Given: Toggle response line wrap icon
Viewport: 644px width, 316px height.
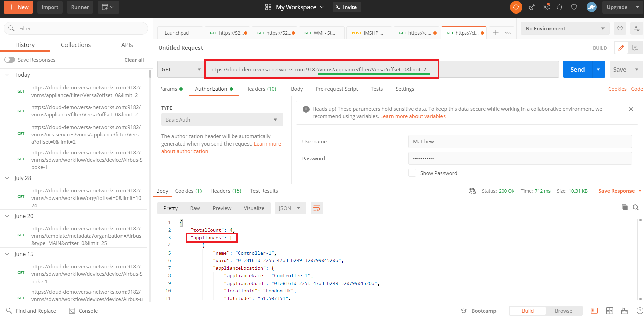Looking at the screenshot, I should (x=317, y=208).
